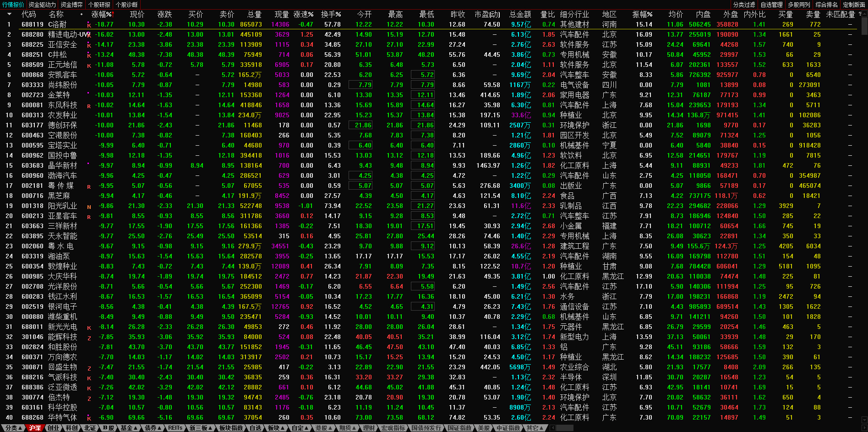Switch to the 创业 market tab
Viewport: 868px width, 432px height.
tap(54, 428)
